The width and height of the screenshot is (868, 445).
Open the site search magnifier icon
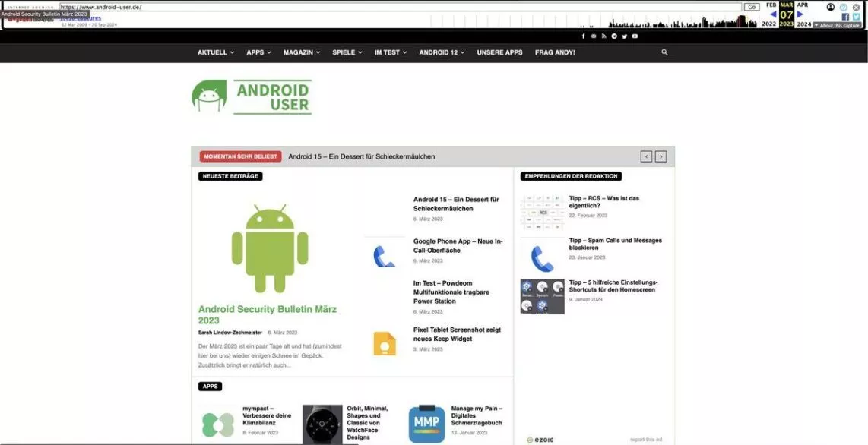[664, 52]
